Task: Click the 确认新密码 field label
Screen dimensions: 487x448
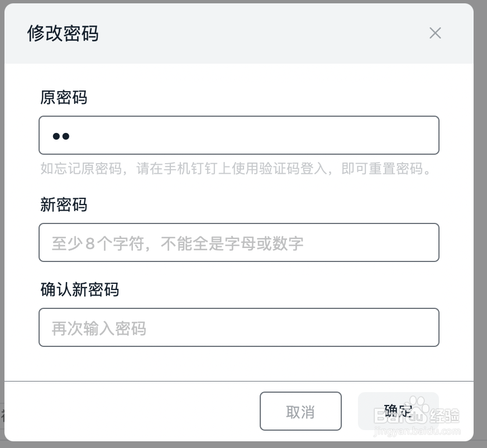Action: click(x=79, y=289)
